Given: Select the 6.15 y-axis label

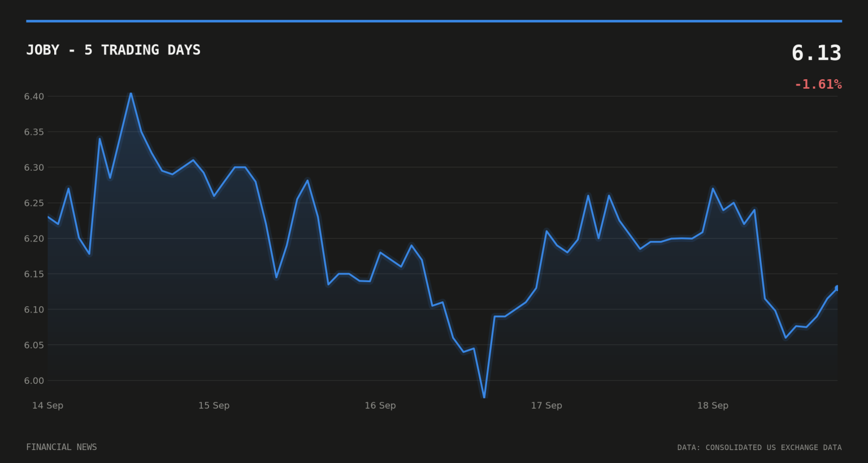Looking at the screenshot, I should [x=34, y=274].
